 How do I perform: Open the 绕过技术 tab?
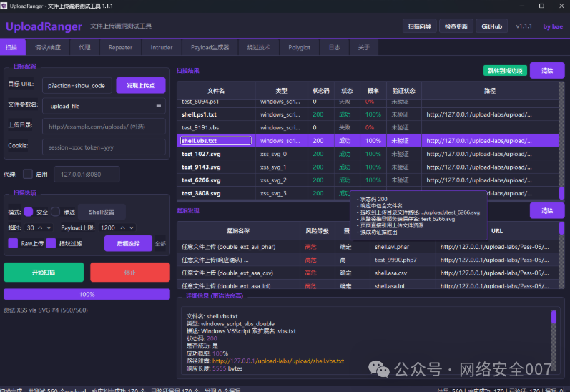click(x=259, y=47)
